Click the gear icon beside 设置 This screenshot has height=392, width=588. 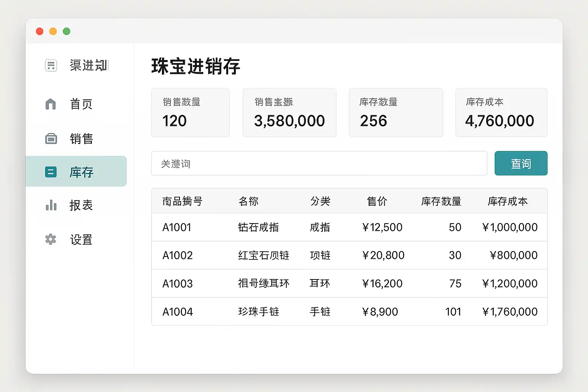click(51, 240)
